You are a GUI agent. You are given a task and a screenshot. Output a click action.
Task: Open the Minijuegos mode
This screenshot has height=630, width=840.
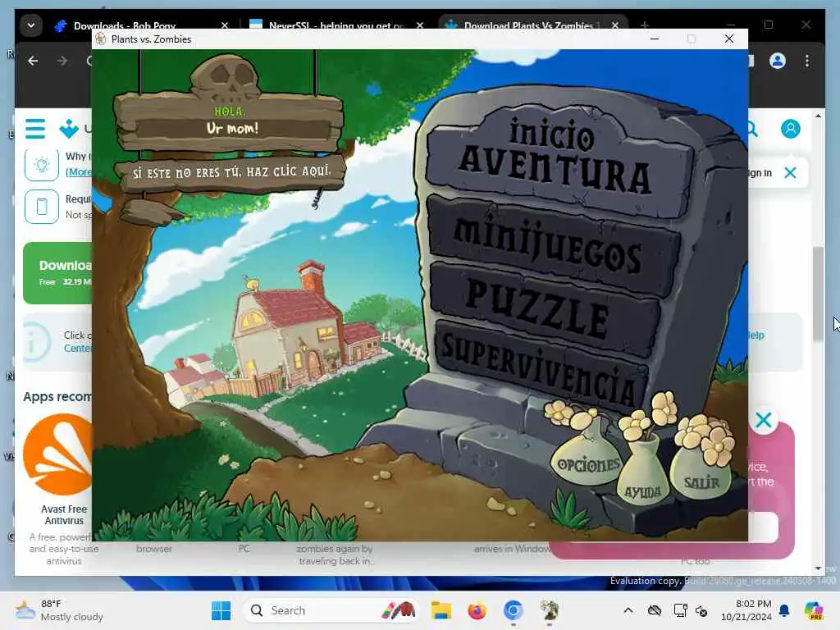[x=552, y=246]
